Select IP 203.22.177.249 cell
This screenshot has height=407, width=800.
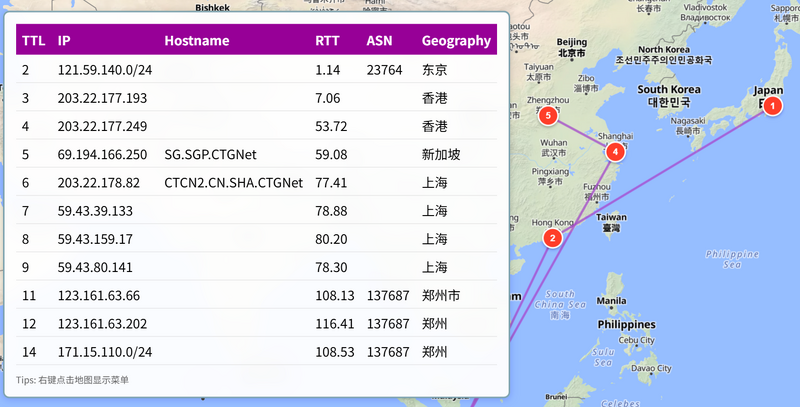coord(102,126)
